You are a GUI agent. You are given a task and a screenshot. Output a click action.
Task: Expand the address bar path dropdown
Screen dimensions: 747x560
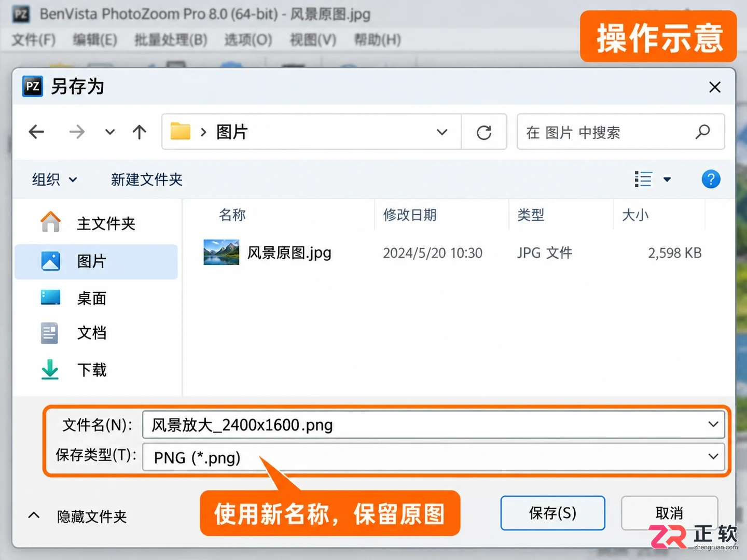(442, 132)
